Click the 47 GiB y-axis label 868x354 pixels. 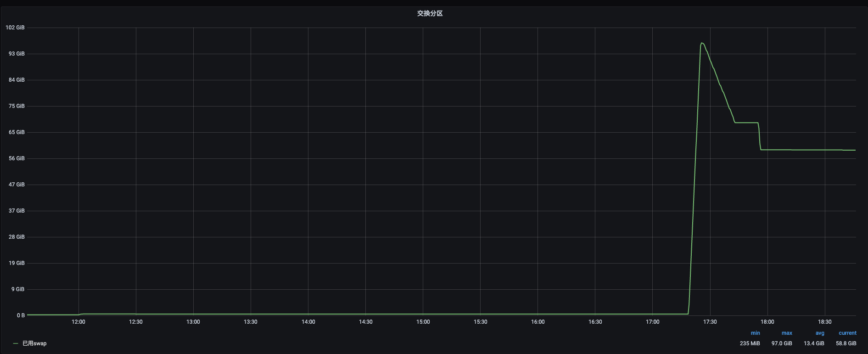[17, 185]
